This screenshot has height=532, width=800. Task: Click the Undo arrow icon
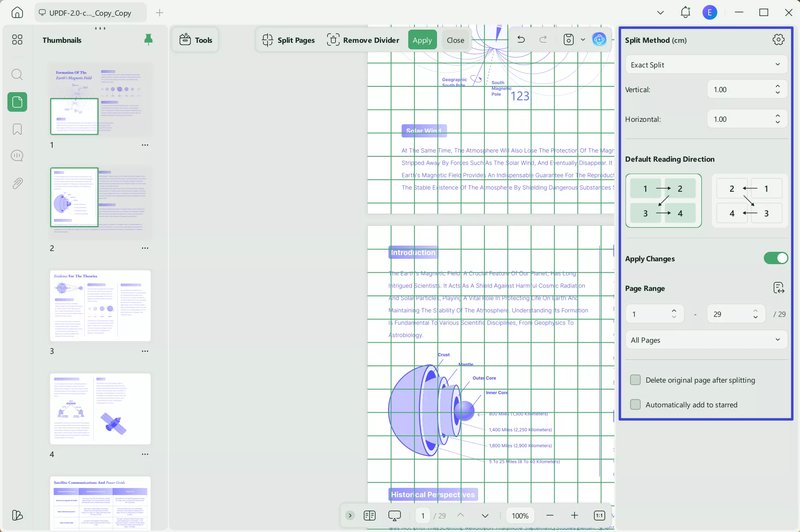[x=521, y=39]
